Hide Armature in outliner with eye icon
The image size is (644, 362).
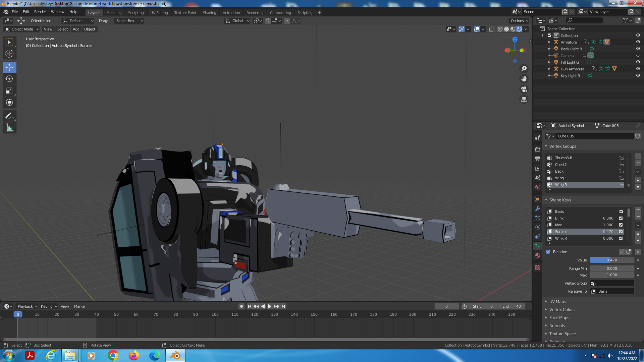click(638, 42)
